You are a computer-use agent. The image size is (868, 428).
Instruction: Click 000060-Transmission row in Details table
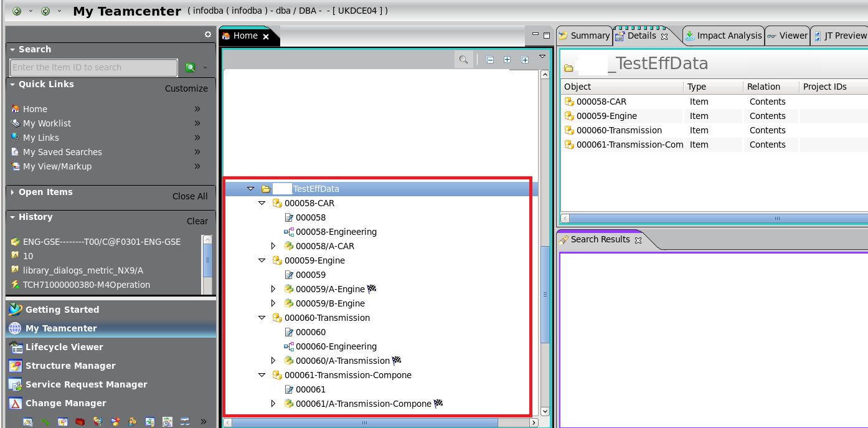pyautogui.click(x=714, y=130)
